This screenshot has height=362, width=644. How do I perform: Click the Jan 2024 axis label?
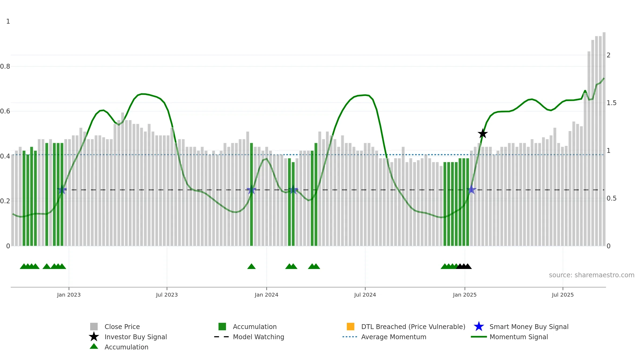click(x=266, y=295)
